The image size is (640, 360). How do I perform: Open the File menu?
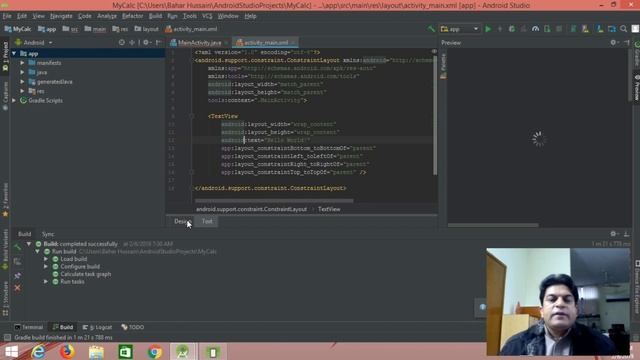click(x=7, y=16)
